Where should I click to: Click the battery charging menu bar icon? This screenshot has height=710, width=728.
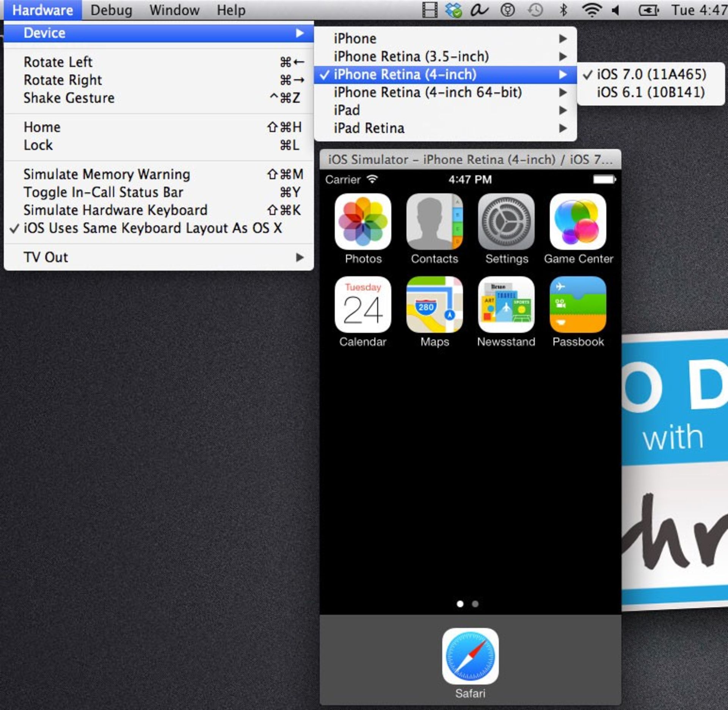pyautogui.click(x=649, y=10)
